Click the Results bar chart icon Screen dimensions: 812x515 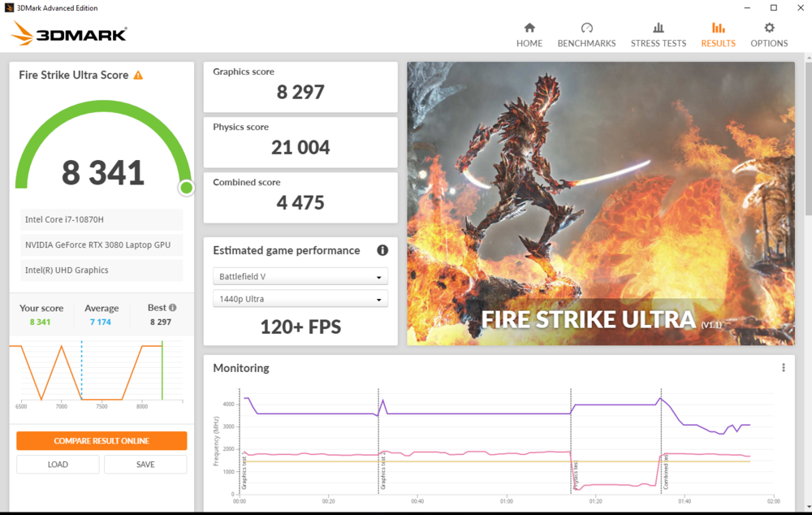[718, 28]
